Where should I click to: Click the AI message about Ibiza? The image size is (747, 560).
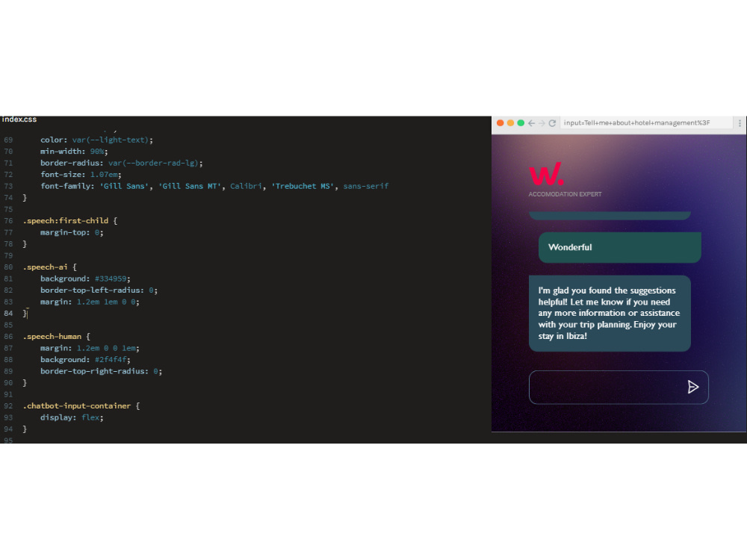click(610, 313)
